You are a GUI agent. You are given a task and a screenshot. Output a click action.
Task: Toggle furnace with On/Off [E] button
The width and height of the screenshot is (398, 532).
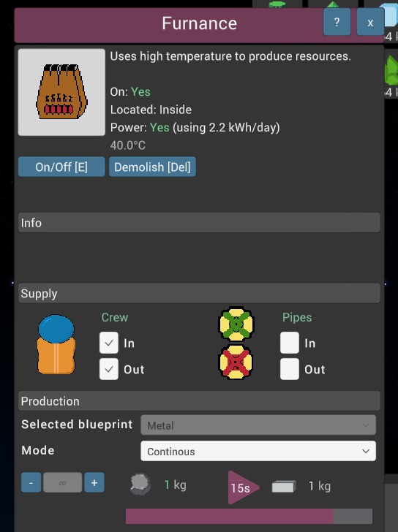click(x=61, y=167)
